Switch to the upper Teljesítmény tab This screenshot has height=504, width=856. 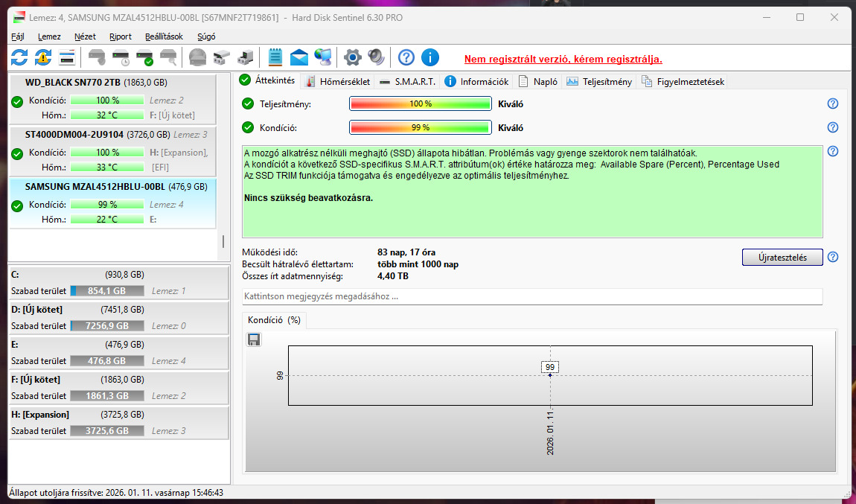tap(599, 82)
